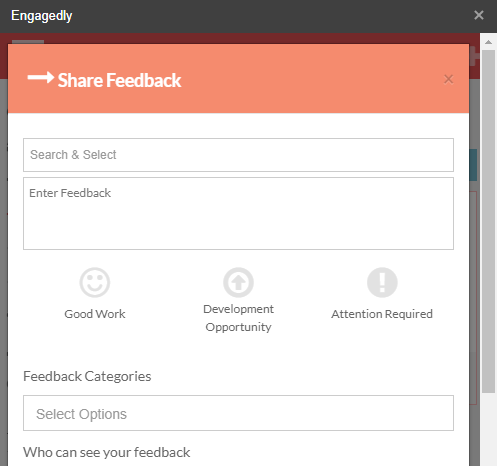Open the Feedback Categories Select Options dropdown
This screenshot has height=466, width=497.
pos(238,413)
